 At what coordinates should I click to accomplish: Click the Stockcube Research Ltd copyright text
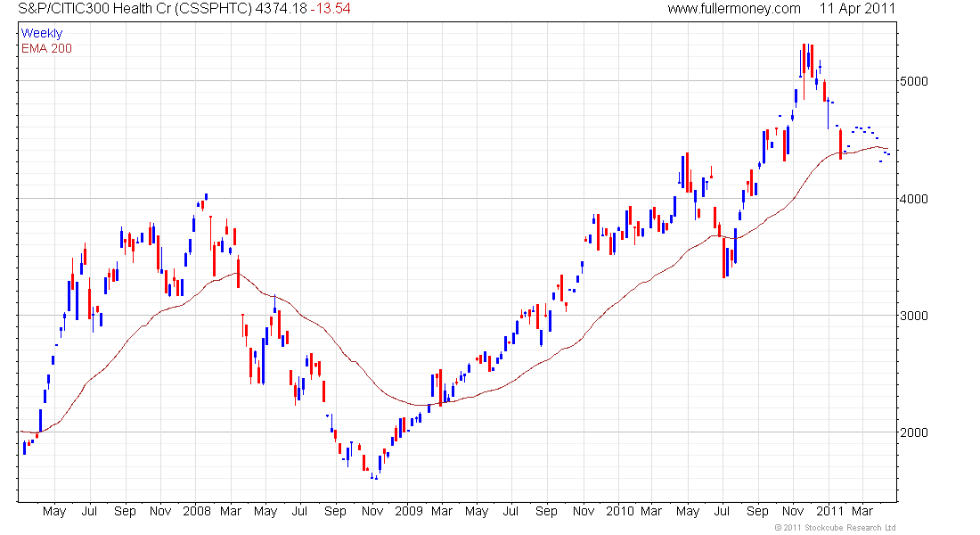click(x=835, y=528)
